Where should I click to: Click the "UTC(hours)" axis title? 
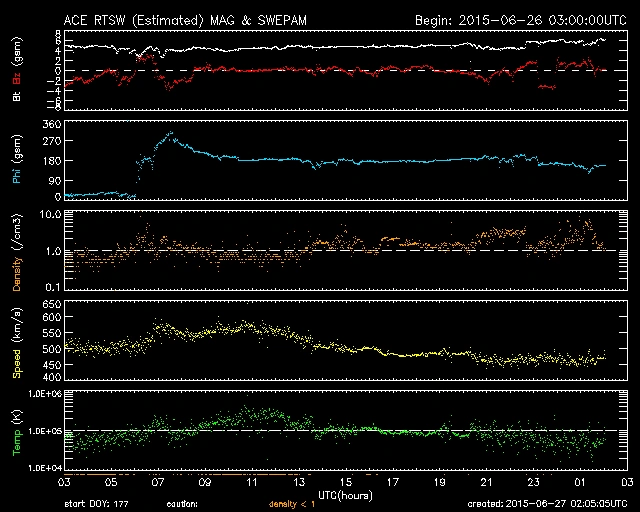[x=345, y=496]
